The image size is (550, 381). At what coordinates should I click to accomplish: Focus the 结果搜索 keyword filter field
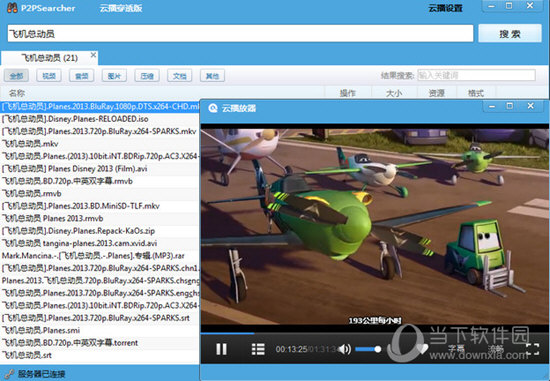pos(476,75)
